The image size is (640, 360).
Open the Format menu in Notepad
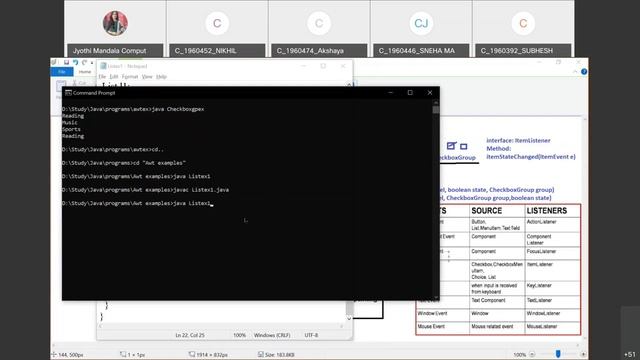point(130,77)
